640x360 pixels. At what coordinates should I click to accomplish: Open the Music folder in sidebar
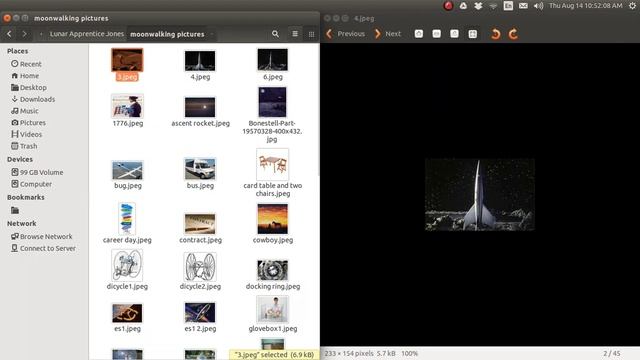click(24, 111)
